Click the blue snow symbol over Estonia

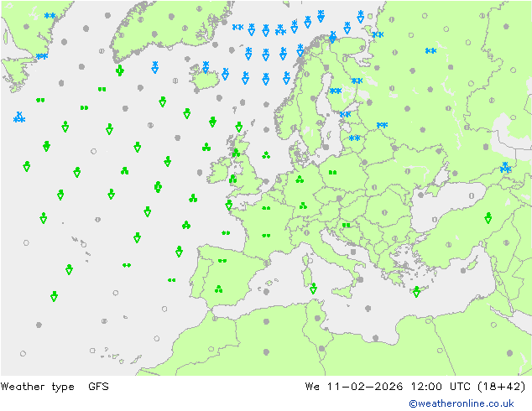coord(345,114)
